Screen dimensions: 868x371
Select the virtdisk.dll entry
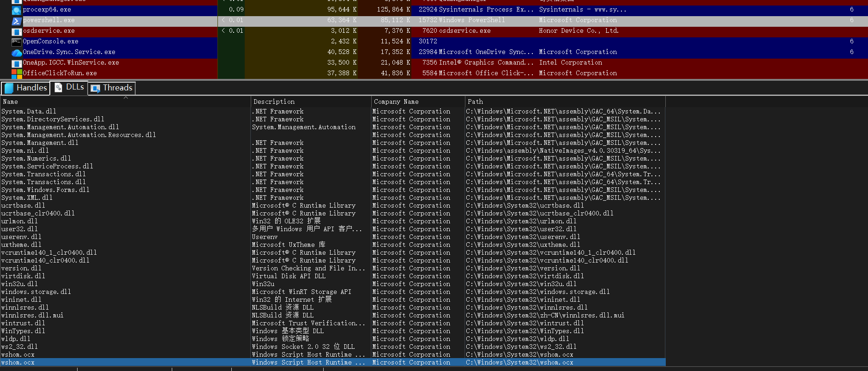[23, 276]
